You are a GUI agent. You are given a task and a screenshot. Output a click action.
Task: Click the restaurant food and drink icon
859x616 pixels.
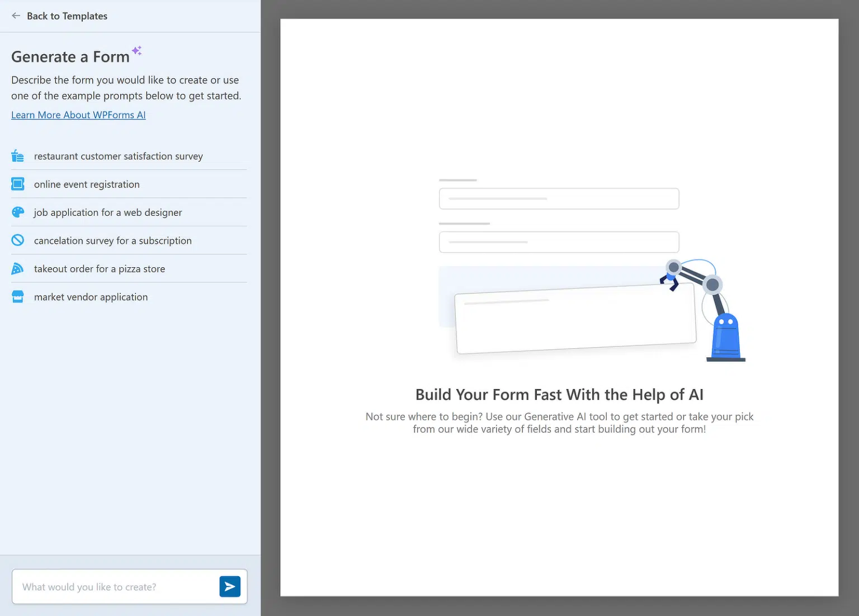tap(18, 156)
